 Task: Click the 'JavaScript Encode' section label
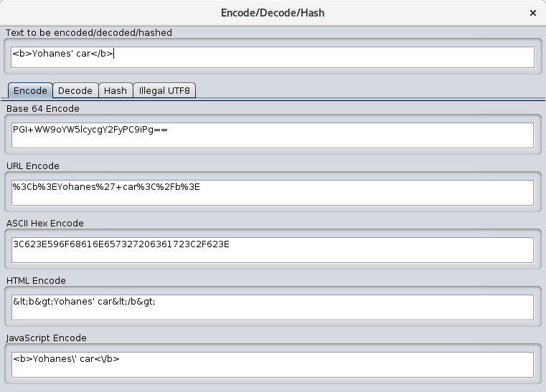coord(47,338)
